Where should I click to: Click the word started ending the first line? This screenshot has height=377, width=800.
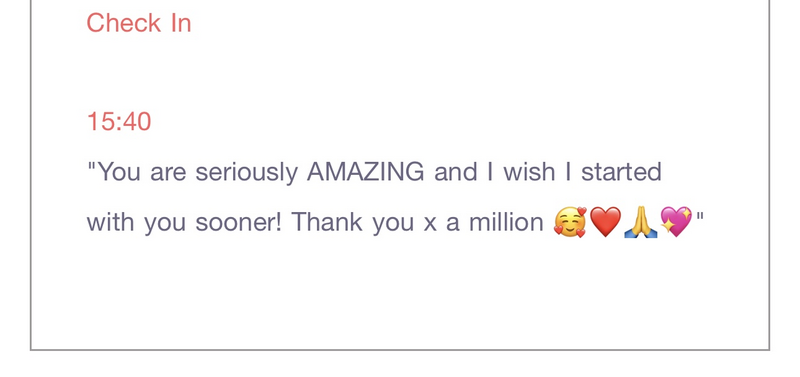tap(621, 172)
